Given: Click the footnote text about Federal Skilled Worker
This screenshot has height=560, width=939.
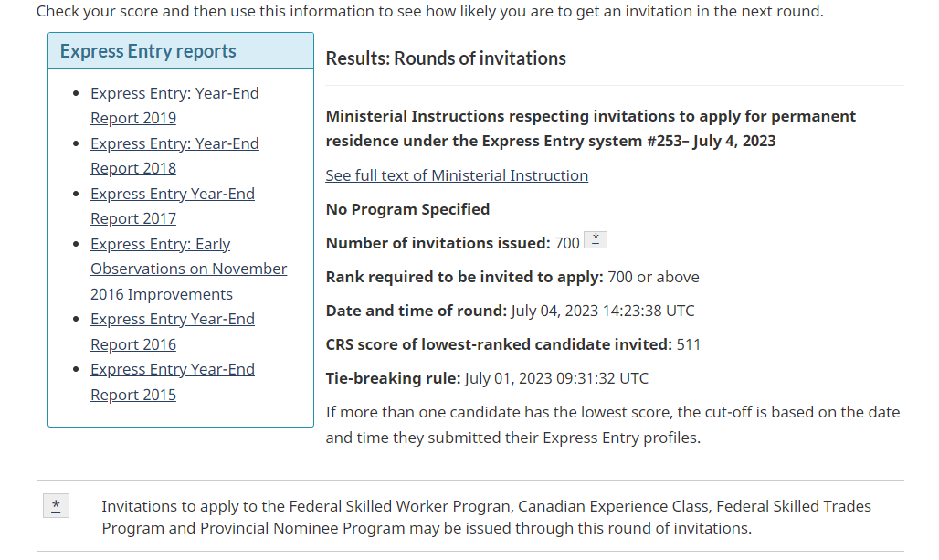Looking at the screenshot, I should pyautogui.click(x=486, y=517).
